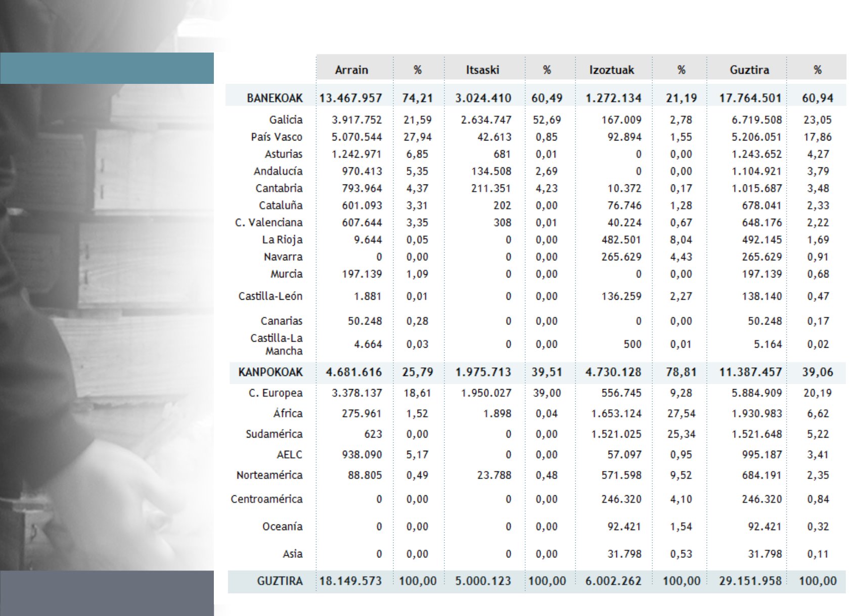Click the Castilla-León row label
Image resolution: width=862 pixels, height=616 pixels.
(270, 296)
